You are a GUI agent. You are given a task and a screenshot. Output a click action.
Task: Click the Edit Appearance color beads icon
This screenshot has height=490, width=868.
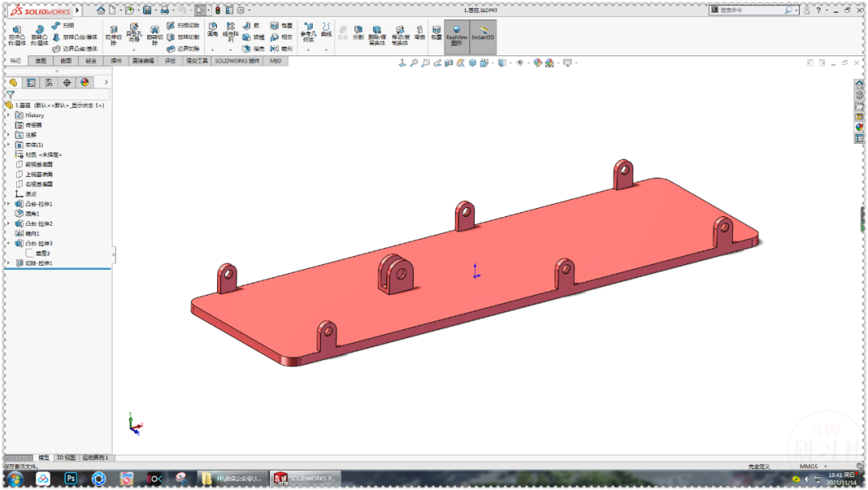[538, 62]
